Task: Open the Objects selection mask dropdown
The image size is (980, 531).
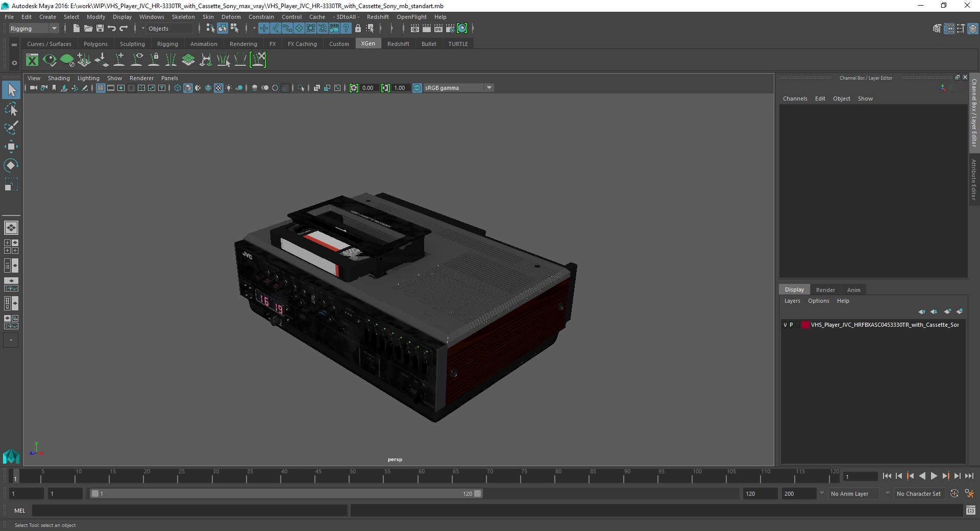Action: tap(169, 29)
